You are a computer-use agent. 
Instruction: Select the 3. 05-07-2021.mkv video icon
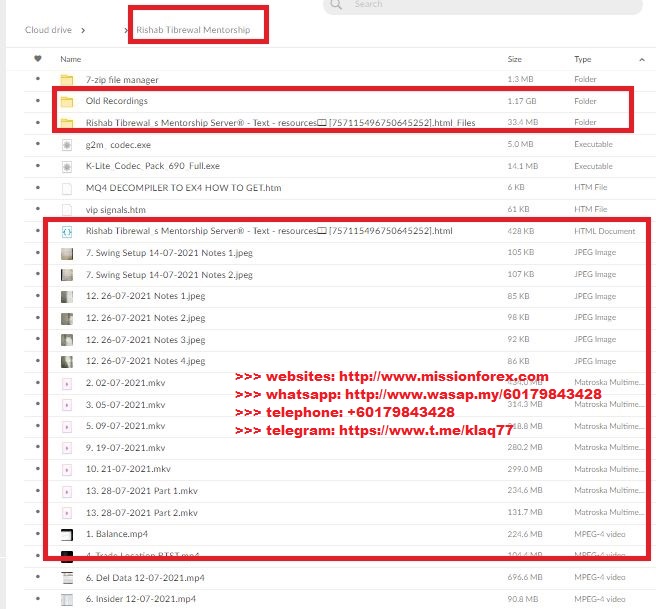click(67, 405)
